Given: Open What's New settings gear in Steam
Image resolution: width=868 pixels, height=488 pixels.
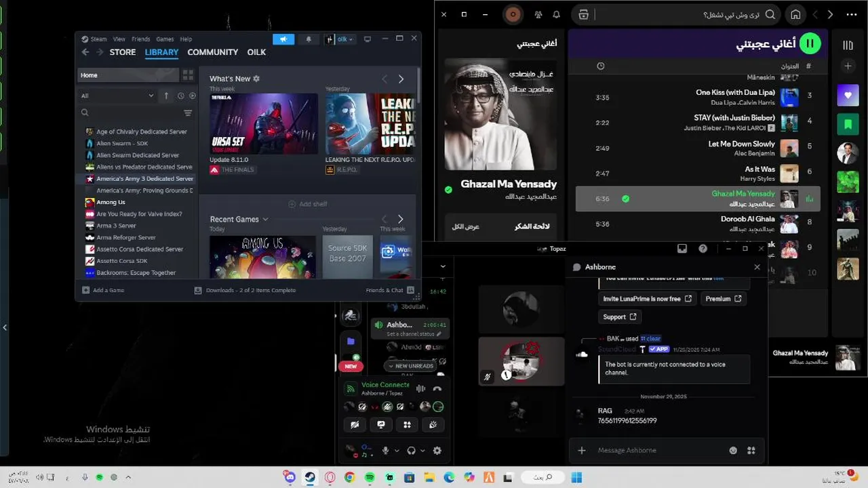Looking at the screenshot, I should [x=256, y=79].
